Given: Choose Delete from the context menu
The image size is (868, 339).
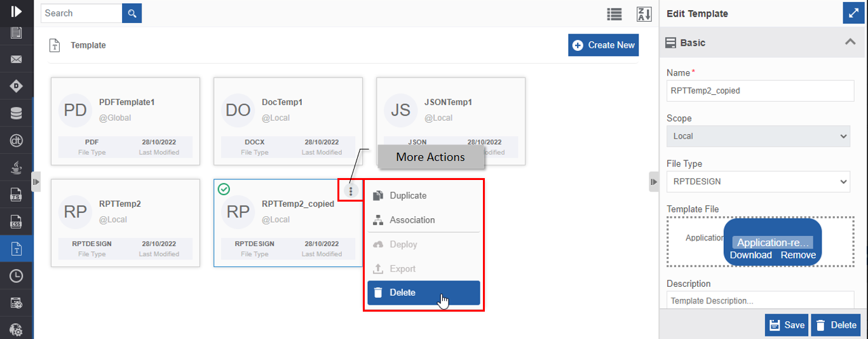Looking at the screenshot, I should click(x=424, y=293).
